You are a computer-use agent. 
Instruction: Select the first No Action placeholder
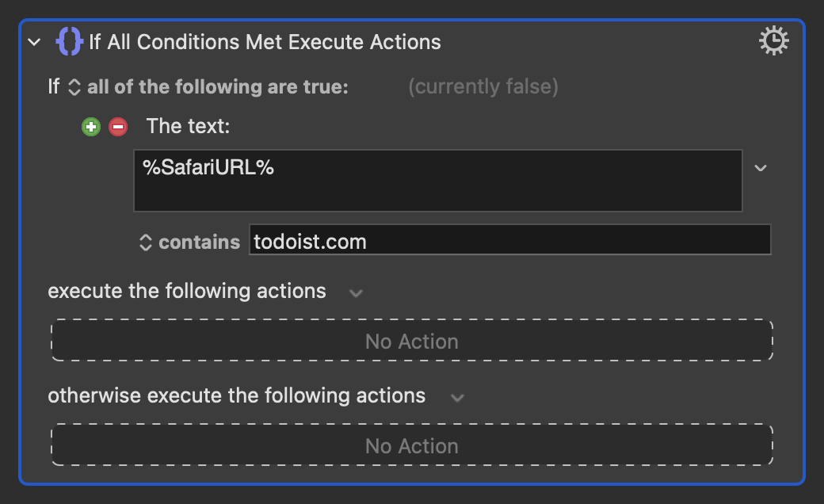(x=412, y=341)
